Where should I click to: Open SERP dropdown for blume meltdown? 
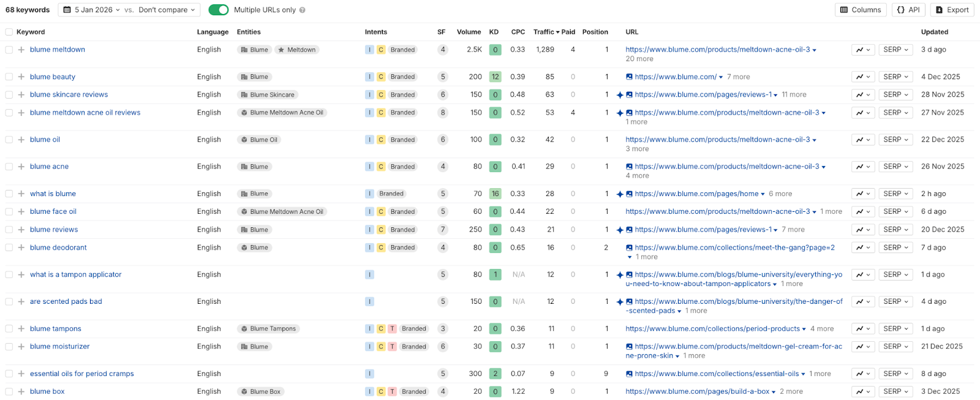coord(895,50)
